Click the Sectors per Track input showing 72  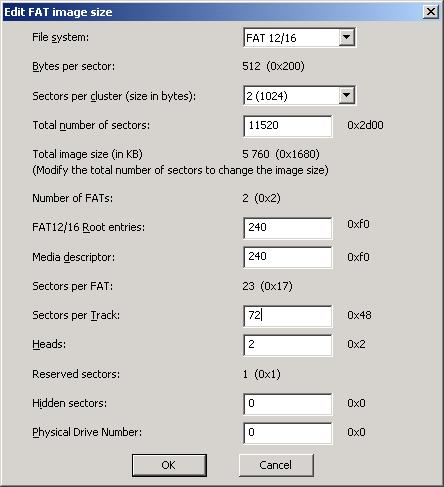tap(288, 315)
